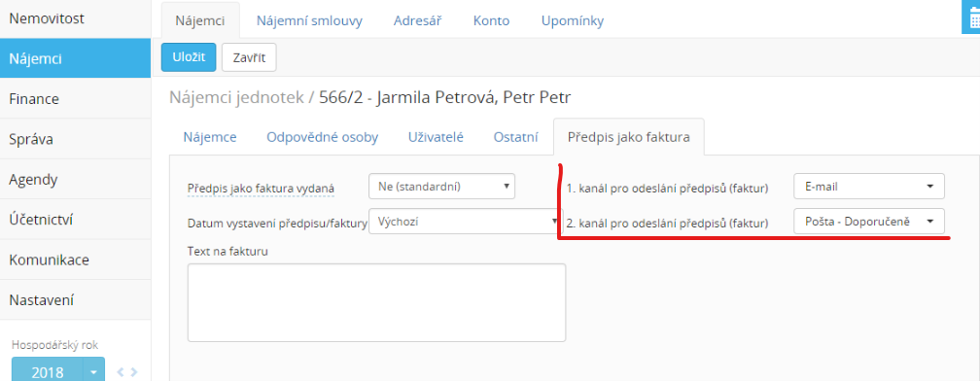Click the 566/2 - Jarmila Petrová, Petr Petr heading
This screenshot has height=381, width=980.
click(x=445, y=97)
